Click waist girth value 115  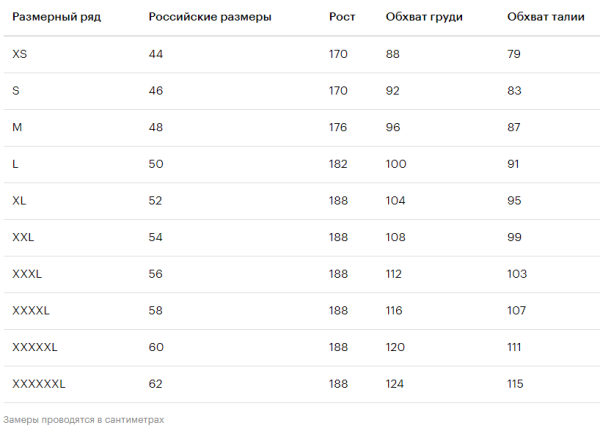pyautogui.click(x=516, y=384)
